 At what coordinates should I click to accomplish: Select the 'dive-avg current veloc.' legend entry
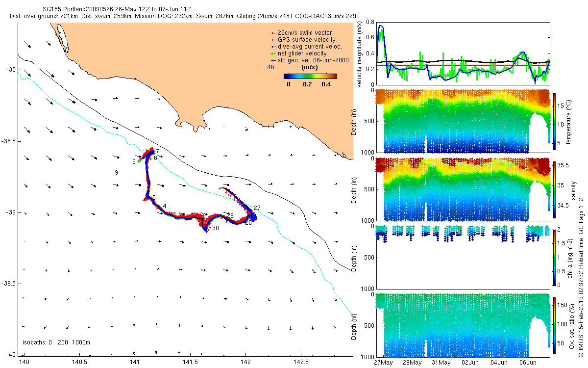306,46
